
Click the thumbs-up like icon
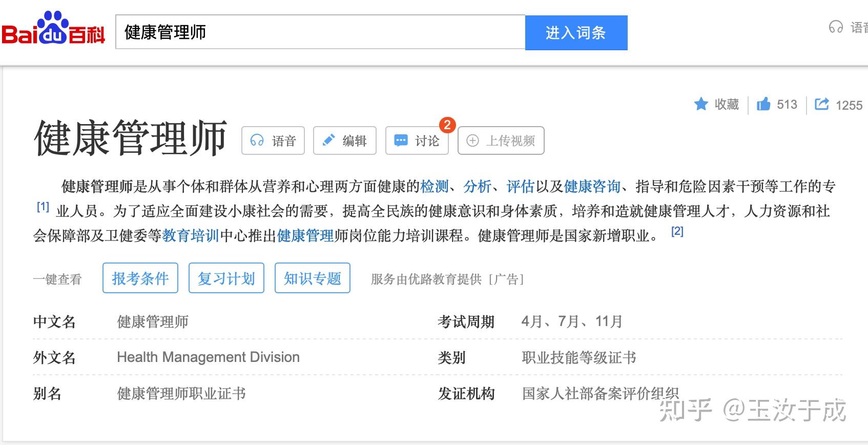tap(763, 104)
